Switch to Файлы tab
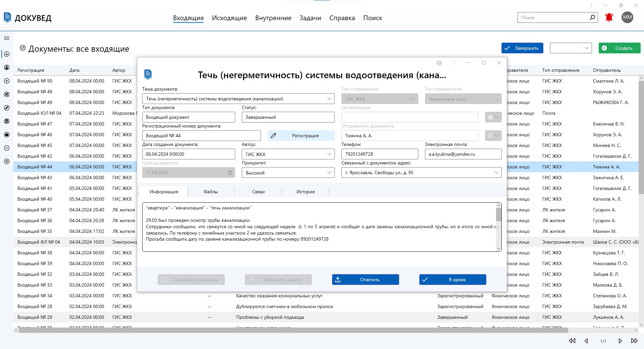This screenshot has height=349, width=644. tap(211, 192)
